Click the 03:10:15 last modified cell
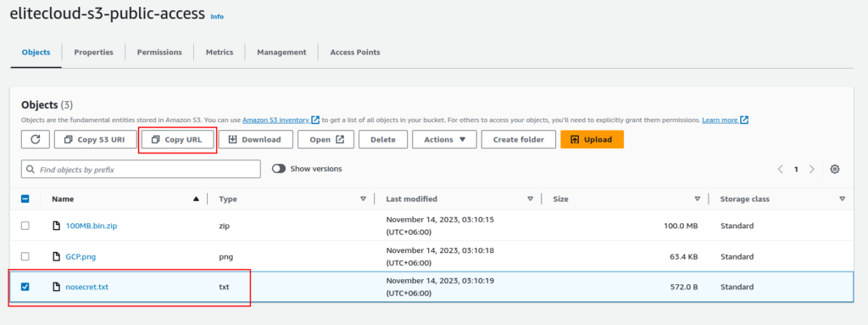The height and width of the screenshot is (325, 868). tap(440, 226)
